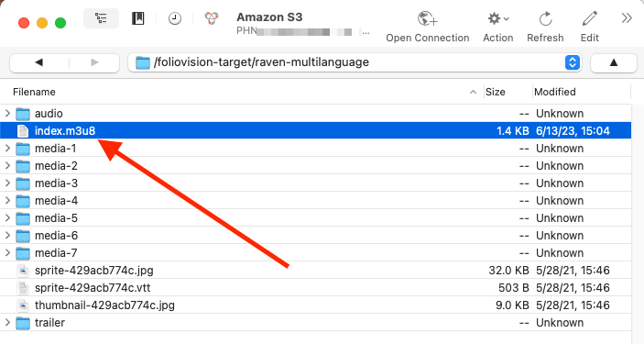The height and width of the screenshot is (344, 644).
Task: Switch to the outline browser view icon
Action: pyautogui.click(x=101, y=18)
